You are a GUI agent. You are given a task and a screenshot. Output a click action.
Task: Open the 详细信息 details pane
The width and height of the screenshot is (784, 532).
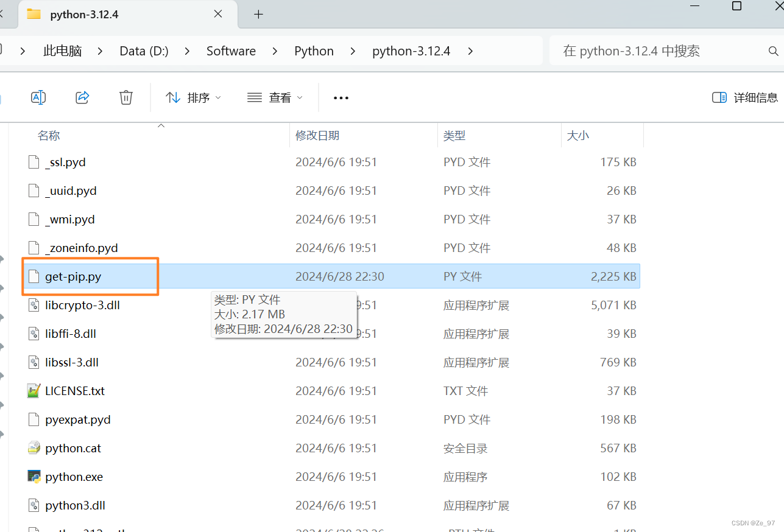coord(744,97)
